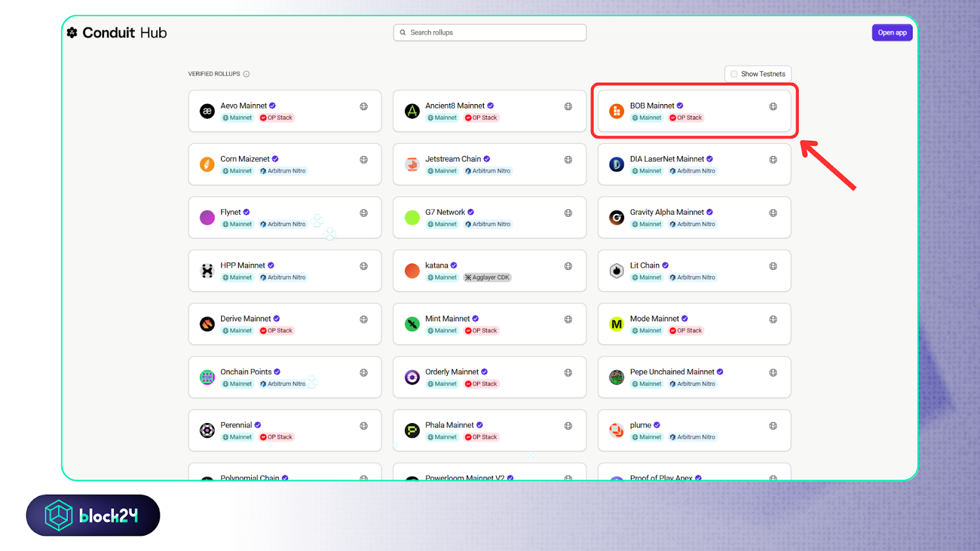This screenshot has height=551, width=980.
Task: Click the Conduit Hub logo icon
Action: click(72, 32)
